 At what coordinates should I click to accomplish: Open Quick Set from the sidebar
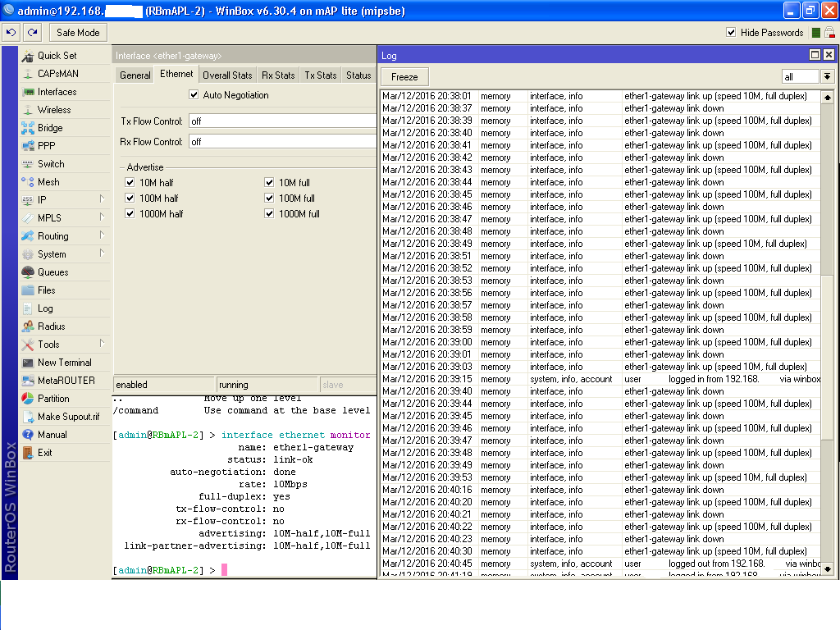57,56
